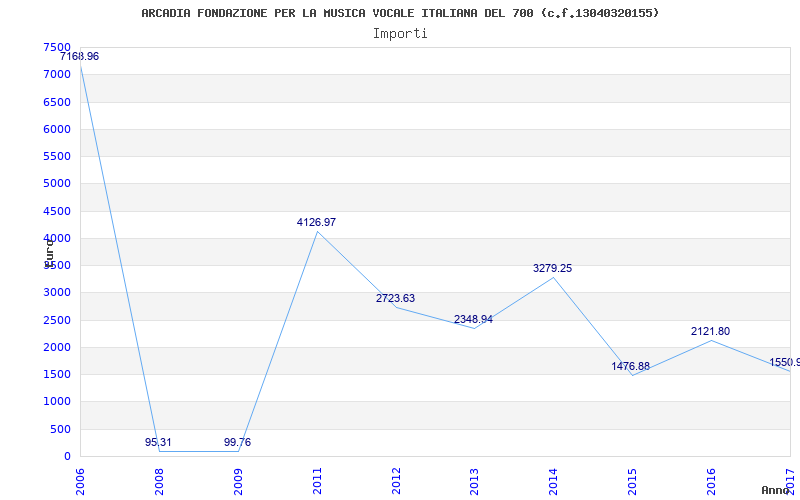Click the 6000 y-axis tick label
The image size is (800, 500).
[x=57, y=130]
